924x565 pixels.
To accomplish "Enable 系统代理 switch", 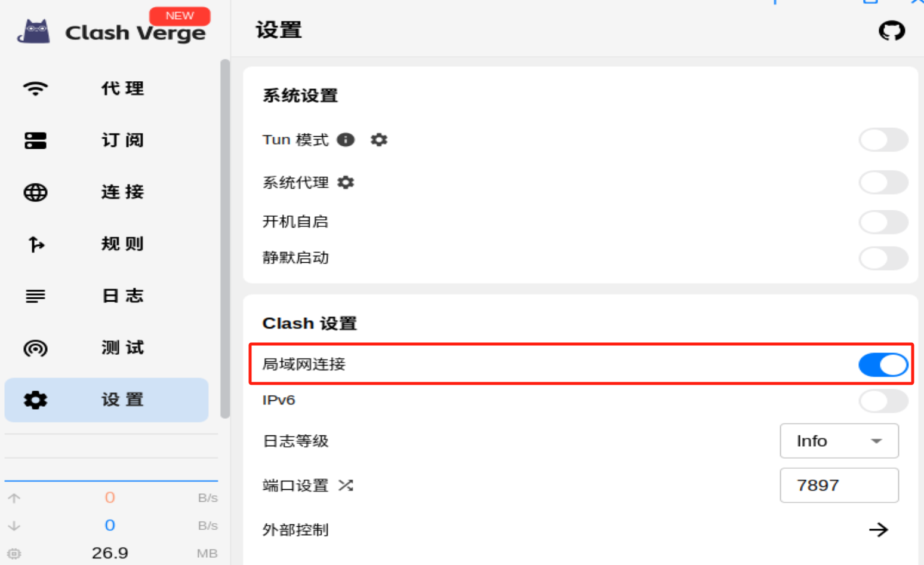I will tap(883, 182).
